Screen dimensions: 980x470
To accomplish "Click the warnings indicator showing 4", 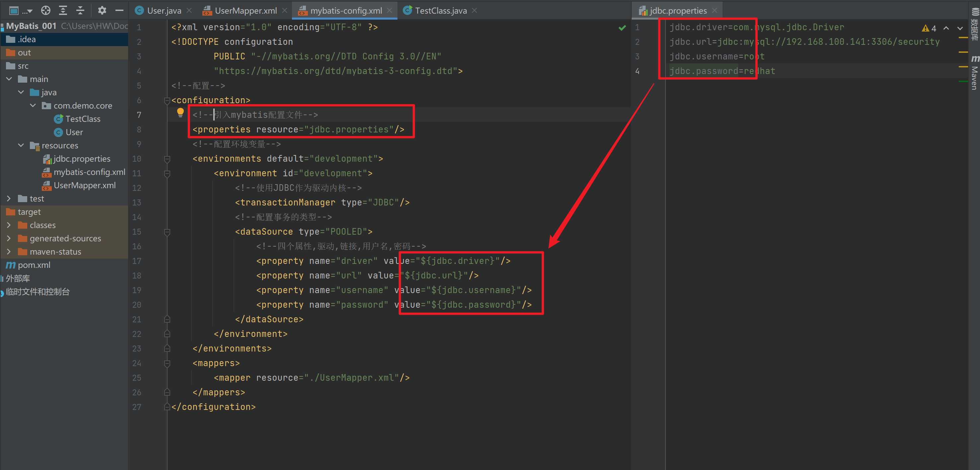I will (x=929, y=28).
